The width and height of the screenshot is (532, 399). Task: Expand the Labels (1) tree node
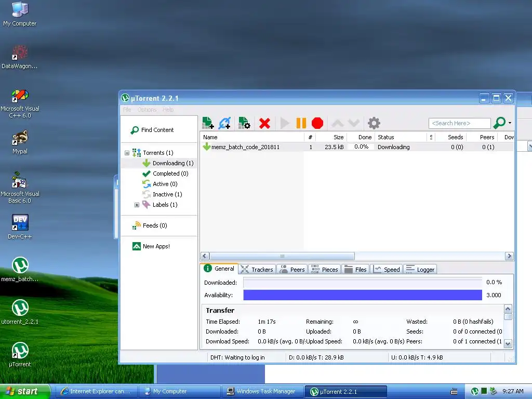[137, 205]
